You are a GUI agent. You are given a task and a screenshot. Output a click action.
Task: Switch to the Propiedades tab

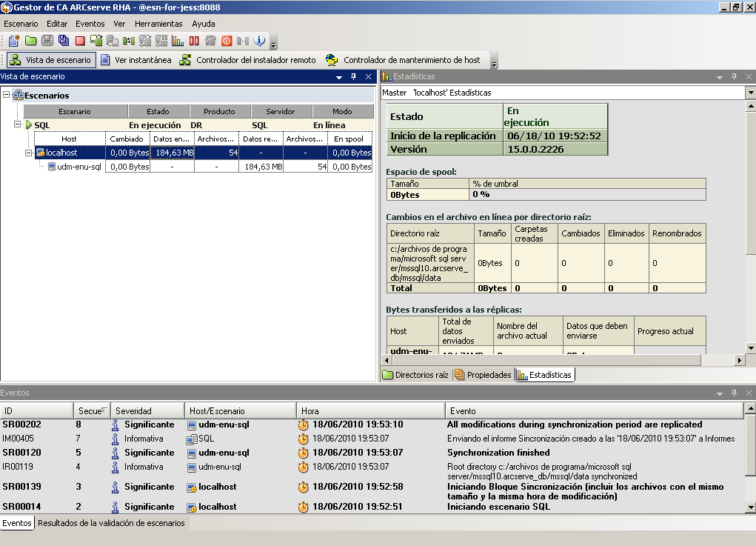coord(483,375)
